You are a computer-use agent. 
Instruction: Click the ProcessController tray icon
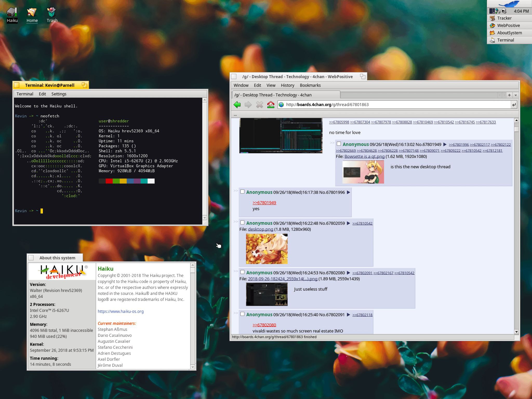pyautogui.click(x=492, y=11)
